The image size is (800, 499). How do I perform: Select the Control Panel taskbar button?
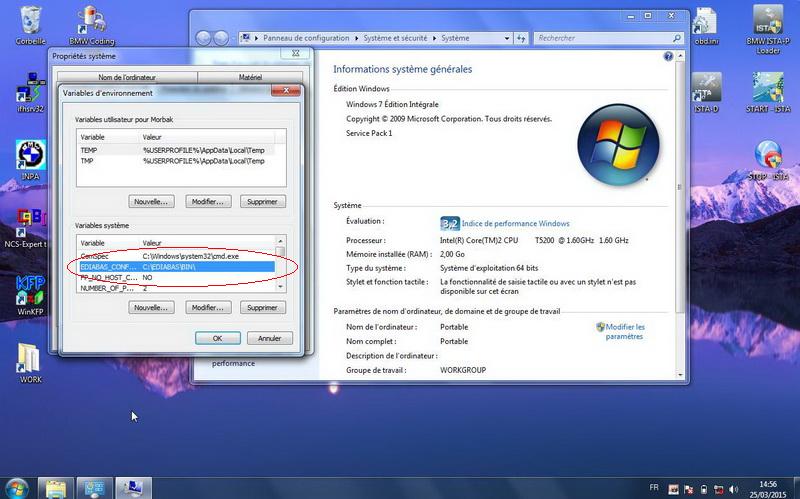pyautogui.click(x=94, y=488)
